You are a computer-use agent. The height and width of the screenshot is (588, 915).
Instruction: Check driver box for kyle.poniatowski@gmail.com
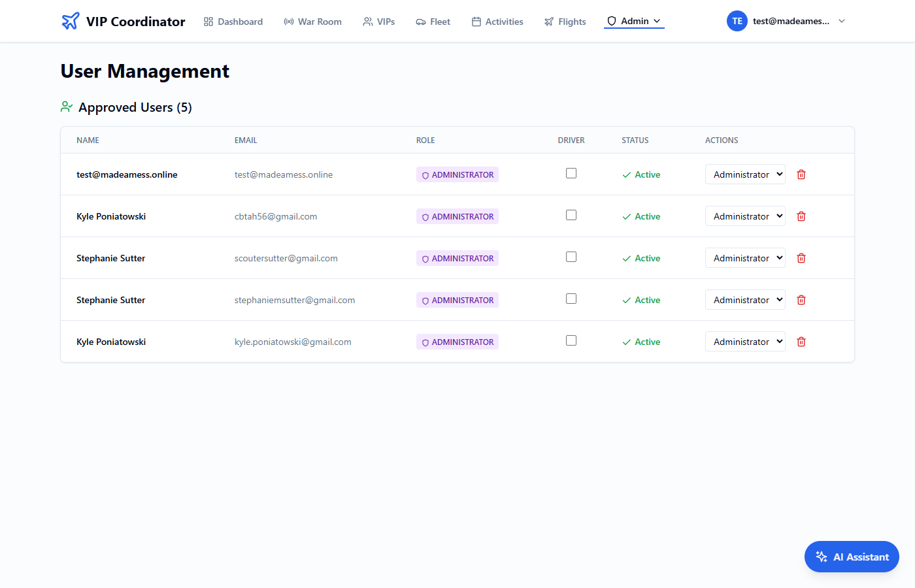571,340
